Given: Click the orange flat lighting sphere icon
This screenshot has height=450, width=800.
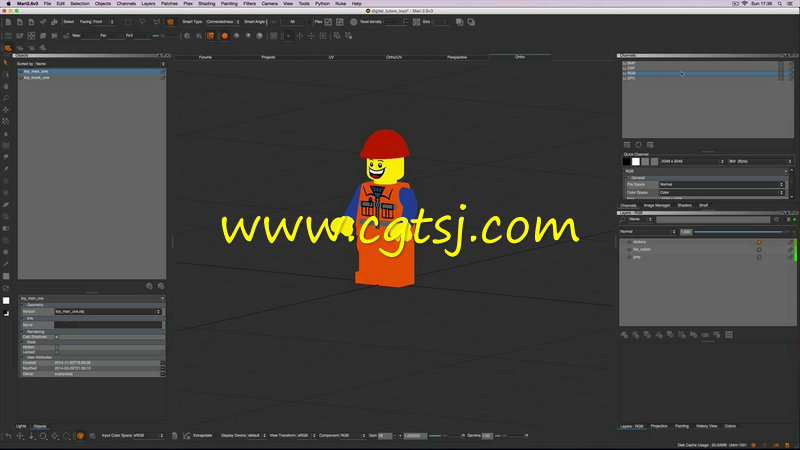Looking at the screenshot, I should [x=224, y=36].
